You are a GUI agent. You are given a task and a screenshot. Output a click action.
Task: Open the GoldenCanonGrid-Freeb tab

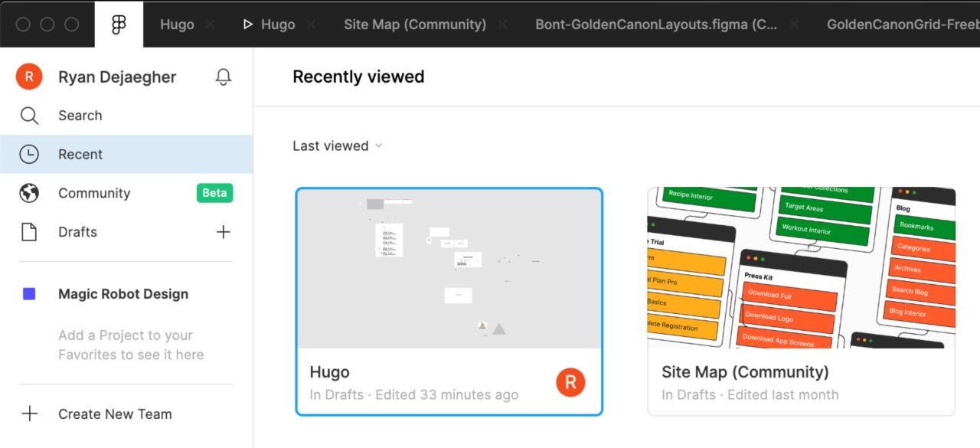pos(903,25)
